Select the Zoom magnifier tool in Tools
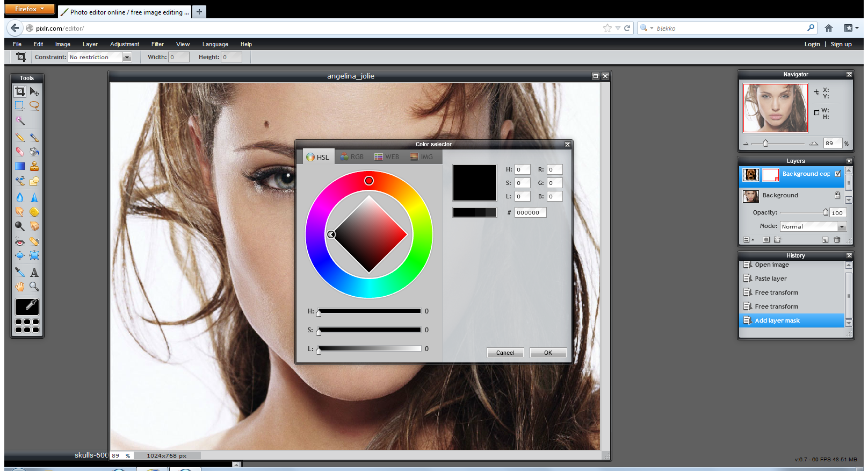868x471 pixels. pyautogui.click(x=34, y=287)
